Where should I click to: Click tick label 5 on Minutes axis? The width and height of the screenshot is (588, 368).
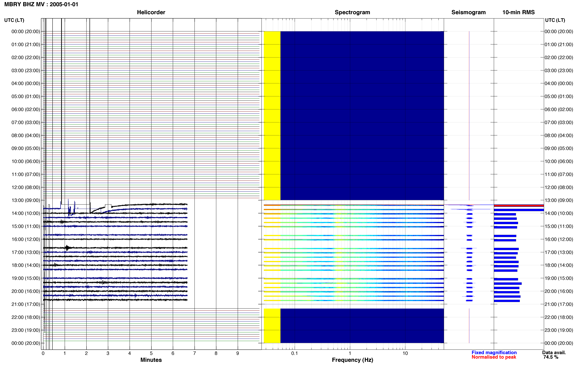tap(151, 353)
